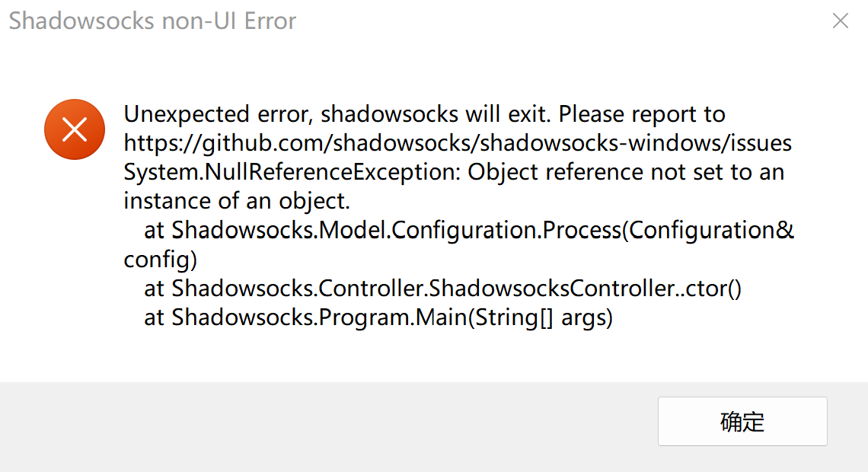Close the error dialog with the X button
This screenshot has height=472, width=868.
click(x=840, y=21)
